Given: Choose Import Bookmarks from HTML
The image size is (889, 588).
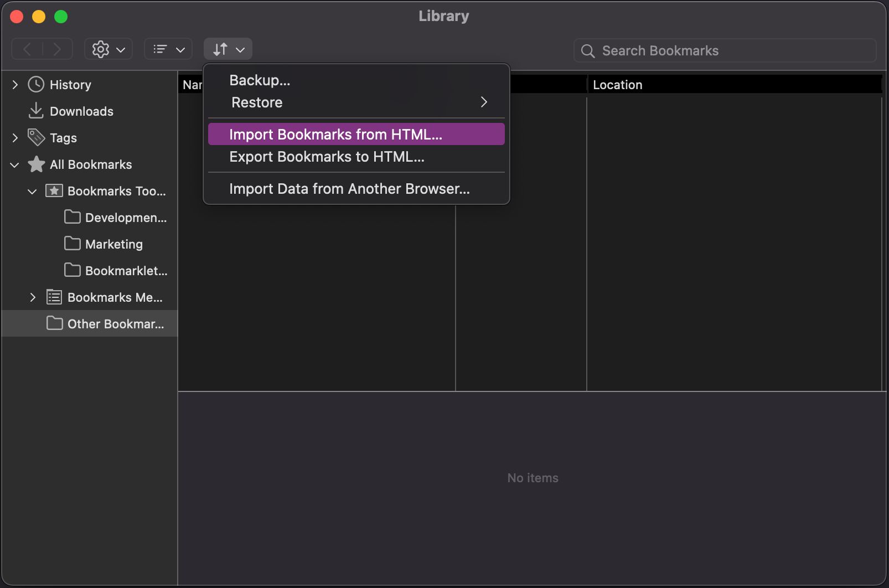Looking at the screenshot, I should [x=335, y=134].
